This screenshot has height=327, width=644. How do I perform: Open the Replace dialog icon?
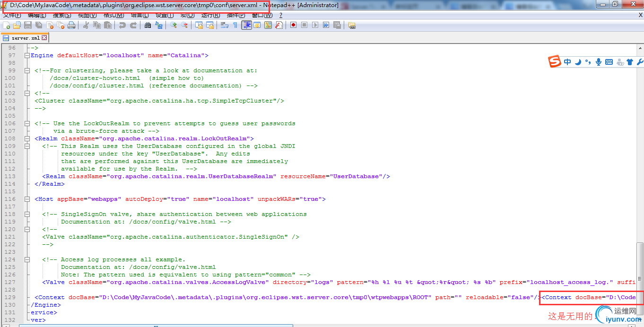[158, 25]
